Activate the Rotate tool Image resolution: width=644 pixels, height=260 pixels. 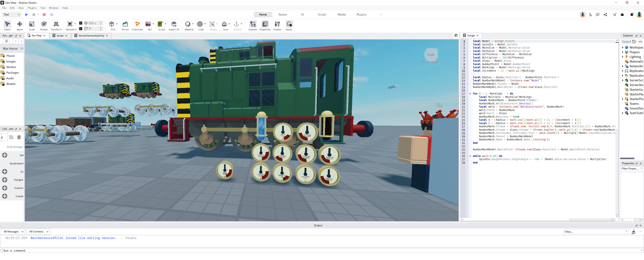(x=44, y=25)
